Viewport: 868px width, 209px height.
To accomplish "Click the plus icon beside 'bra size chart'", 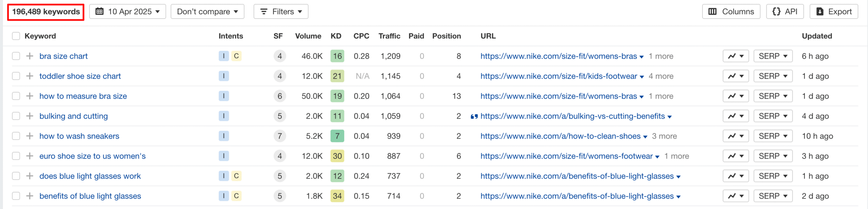I will [x=30, y=56].
